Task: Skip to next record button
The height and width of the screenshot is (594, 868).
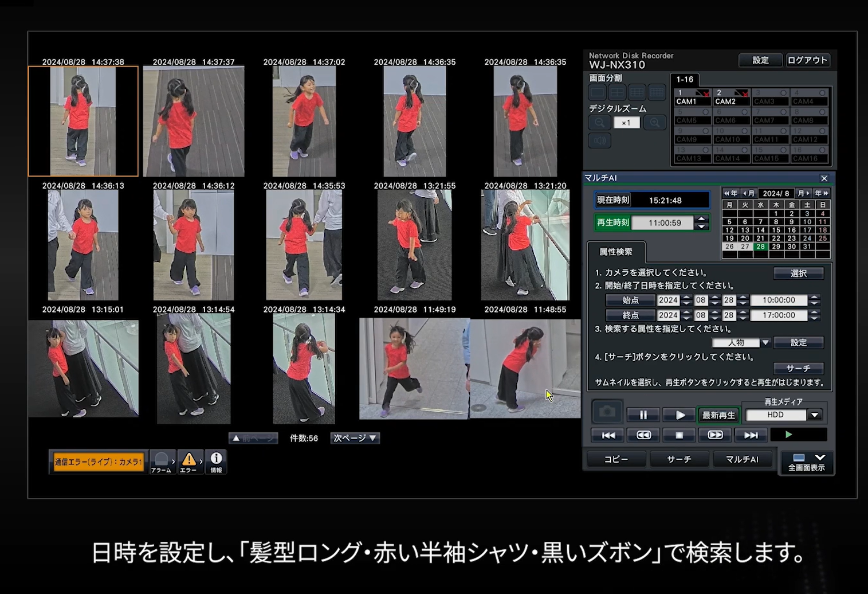Action: coord(751,435)
